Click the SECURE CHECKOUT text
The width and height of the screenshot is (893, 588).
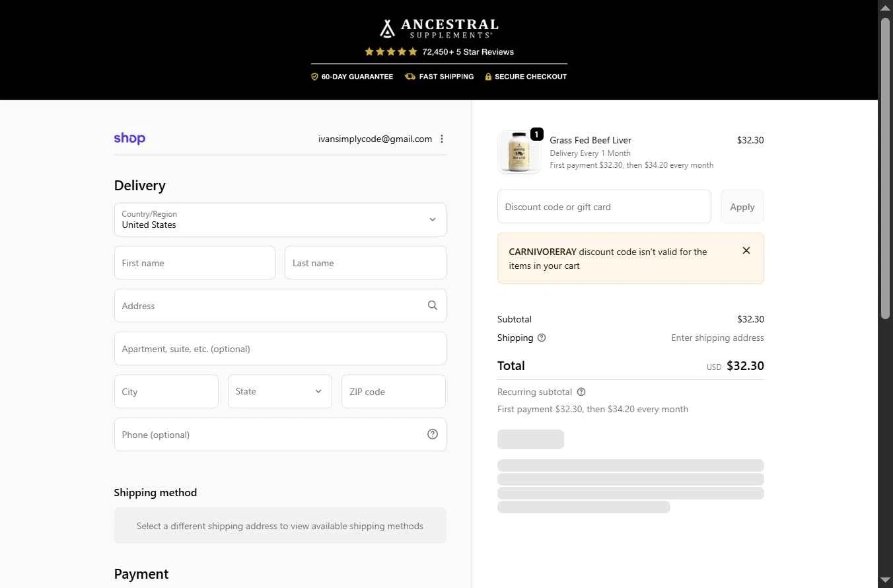click(530, 77)
